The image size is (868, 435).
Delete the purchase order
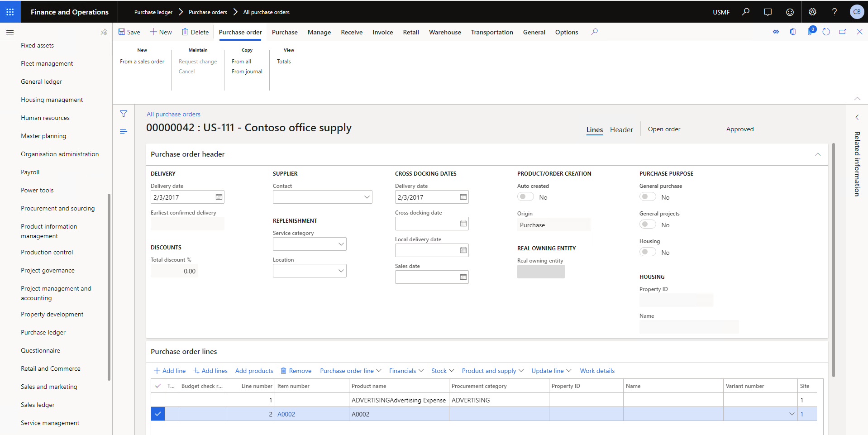tap(195, 32)
